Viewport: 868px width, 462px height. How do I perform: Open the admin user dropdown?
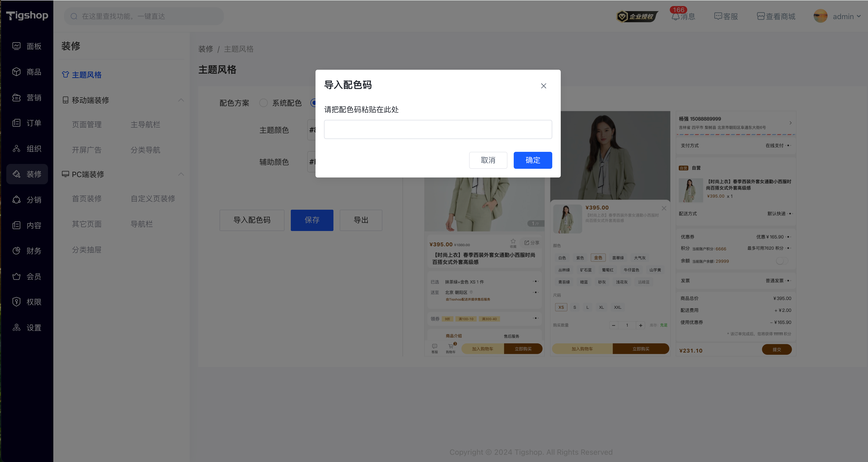(837, 16)
